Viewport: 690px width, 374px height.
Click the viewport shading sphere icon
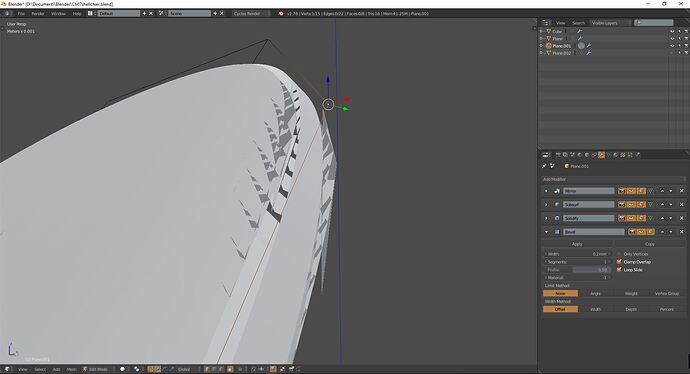coord(122,369)
